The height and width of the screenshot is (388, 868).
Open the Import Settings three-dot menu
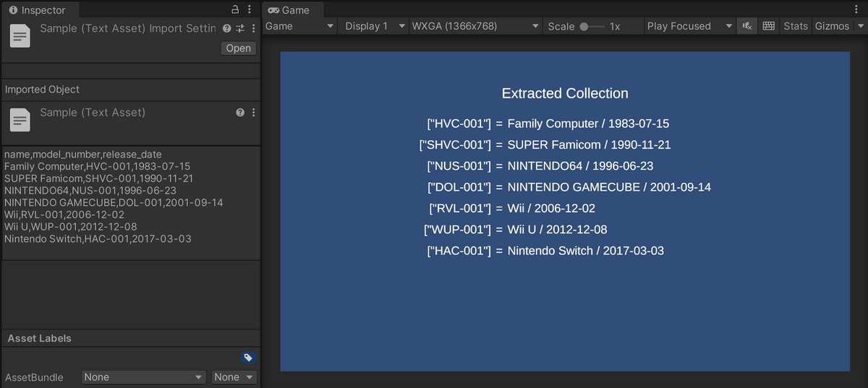click(253, 28)
